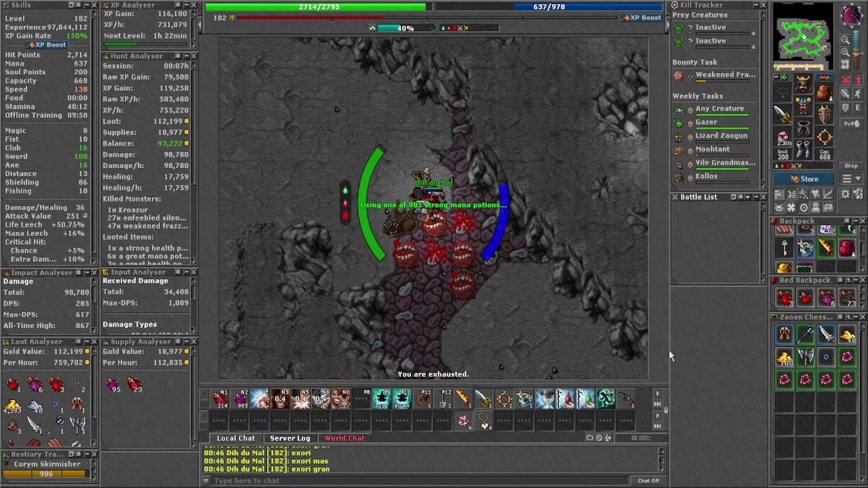Image resolution: width=868 pixels, height=488 pixels.
Task: Trigger the F9 'up' action button
Action: [x=382, y=399]
